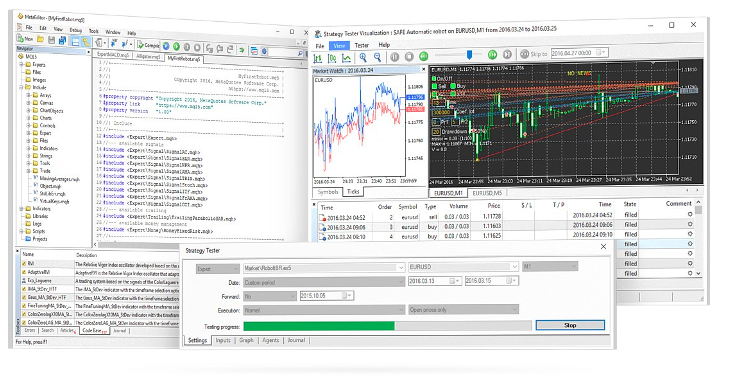Viewport: 741px width, 376px height.
Task: Open the EURUSD symbol dropdown in Strategy Tester
Action: (x=514, y=267)
